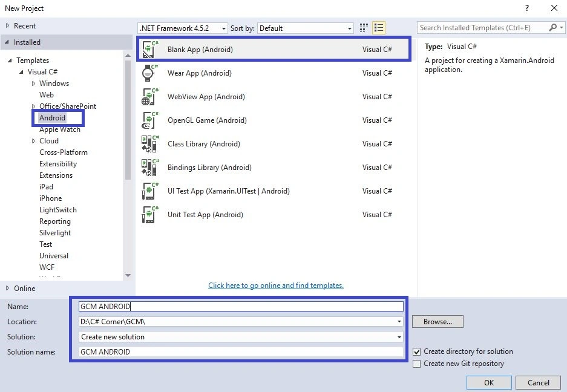This screenshot has height=392, width=567.
Task: Pick the WebView App globe icon
Action: (x=150, y=97)
